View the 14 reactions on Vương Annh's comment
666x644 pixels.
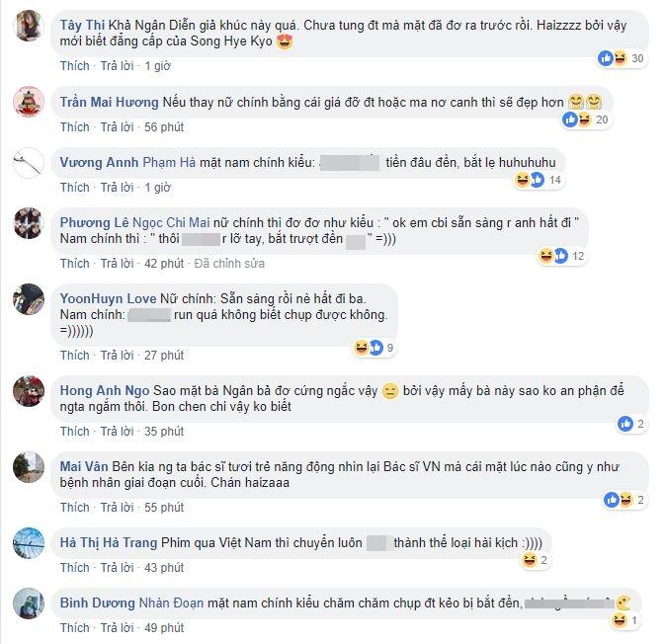point(539,180)
